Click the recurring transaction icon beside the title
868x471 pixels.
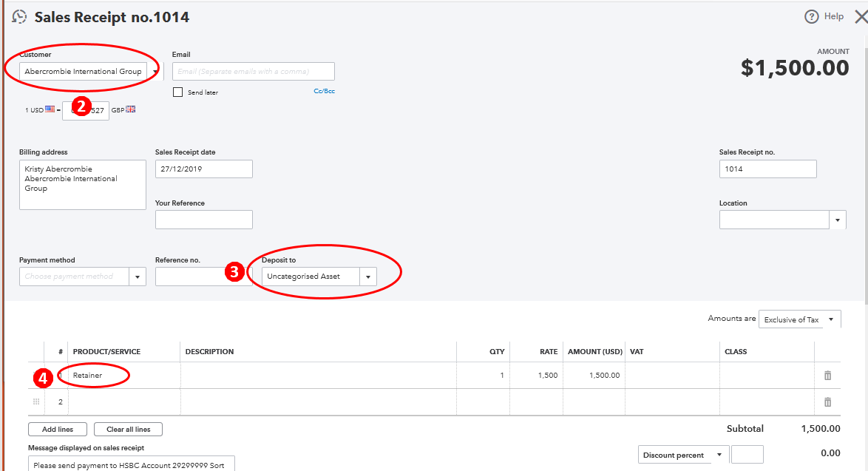point(18,16)
